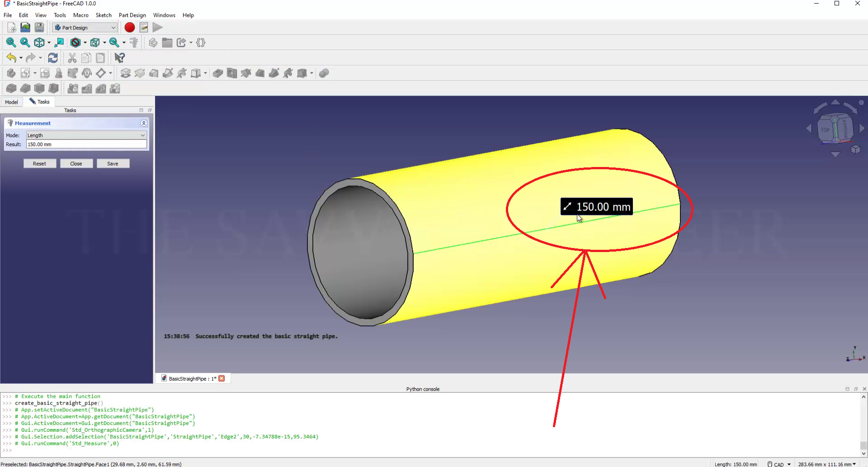
Task: Click the red macro recording button
Action: pyautogui.click(x=129, y=28)
